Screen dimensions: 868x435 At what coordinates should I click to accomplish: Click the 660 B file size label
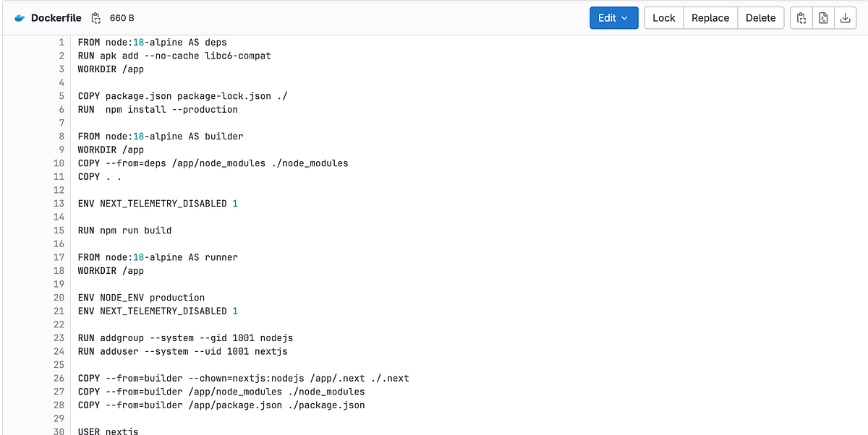122,17
